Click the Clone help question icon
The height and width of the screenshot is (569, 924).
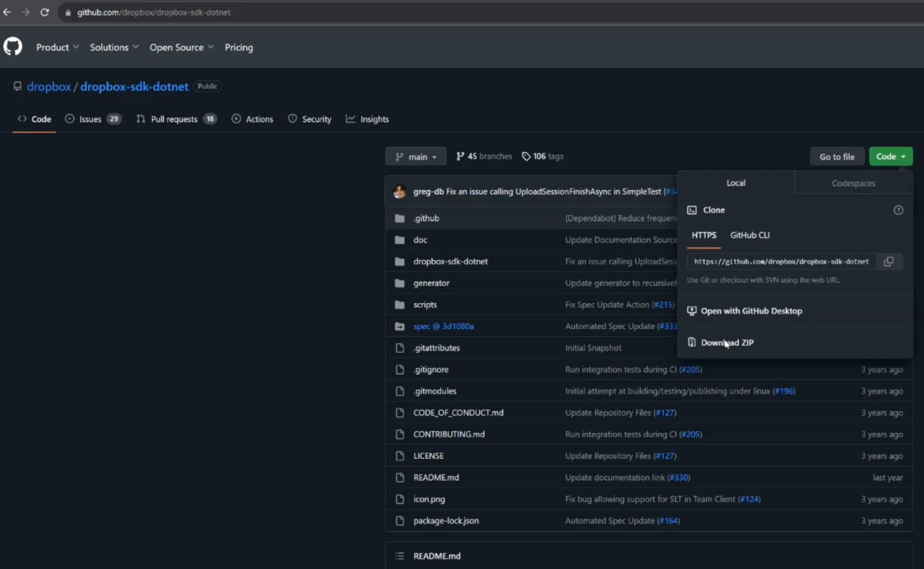899,210
